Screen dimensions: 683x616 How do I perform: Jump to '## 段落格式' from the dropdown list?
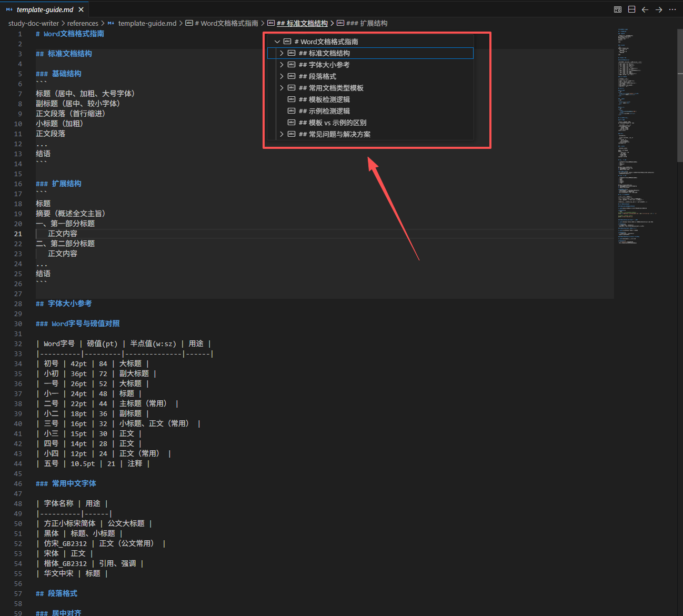pos(370,76)
